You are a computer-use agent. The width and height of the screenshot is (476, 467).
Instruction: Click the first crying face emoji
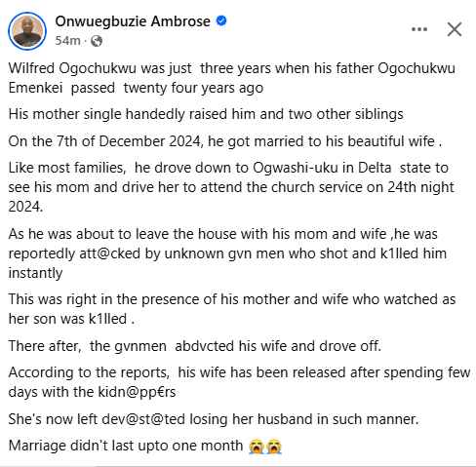(256, 447)
